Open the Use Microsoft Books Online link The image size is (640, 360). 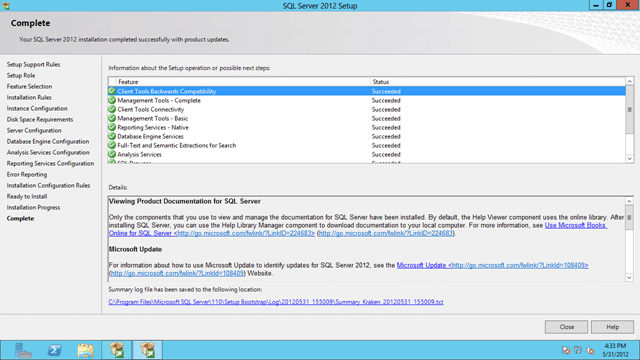click(576, 225)
